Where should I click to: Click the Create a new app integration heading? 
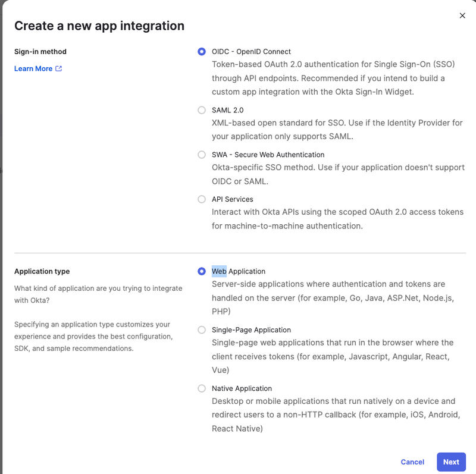99,26
